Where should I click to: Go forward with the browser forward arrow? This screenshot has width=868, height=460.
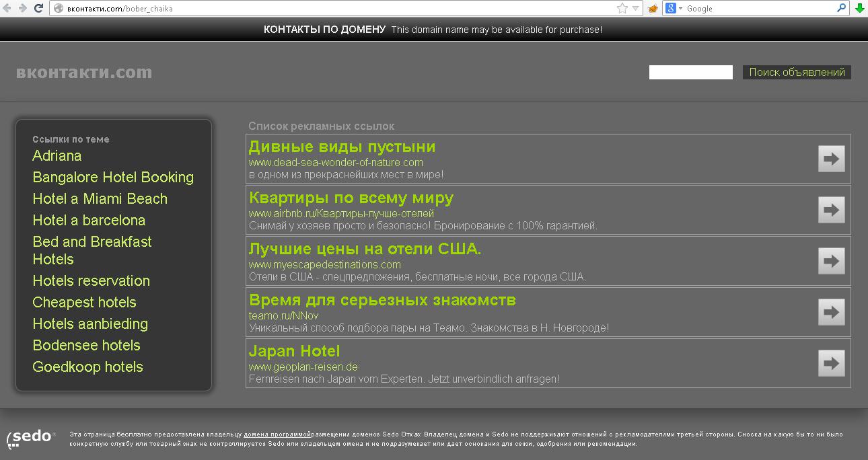[23, 8]
